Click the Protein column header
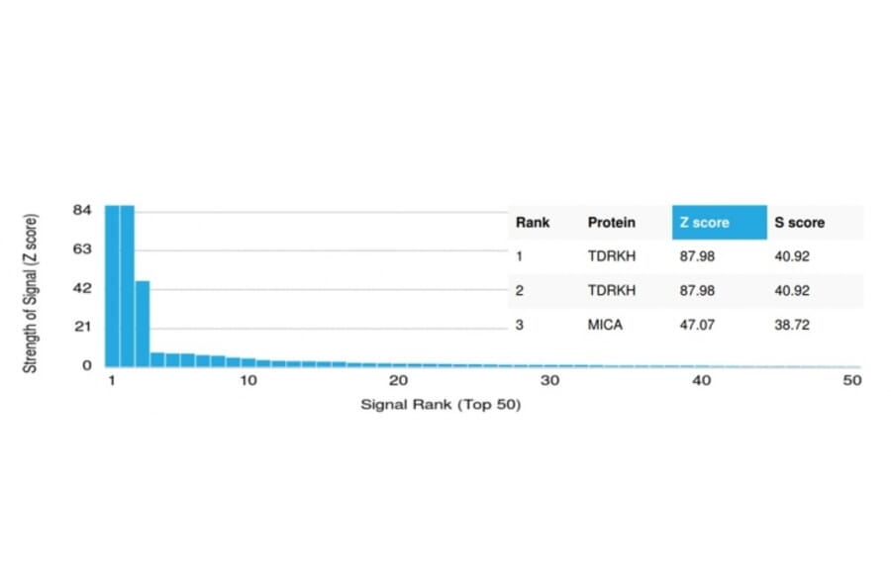Image resolution: width=891 pixels, height=588 pixels. (612, 223)
